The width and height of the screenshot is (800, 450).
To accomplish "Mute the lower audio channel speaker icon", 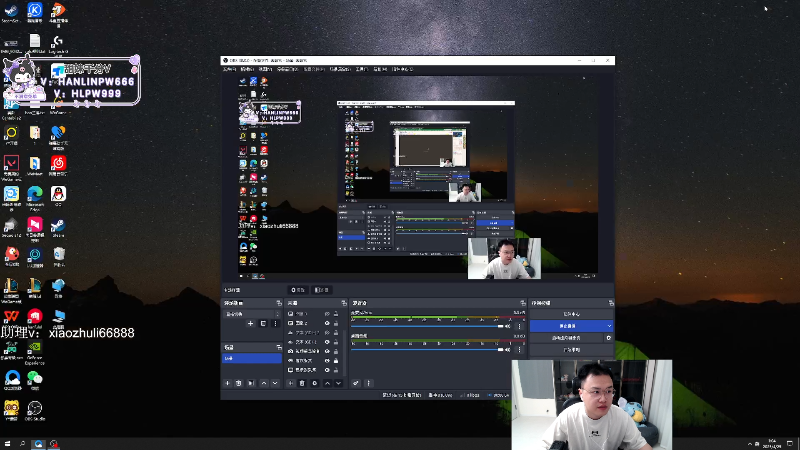I will point(508,350).
